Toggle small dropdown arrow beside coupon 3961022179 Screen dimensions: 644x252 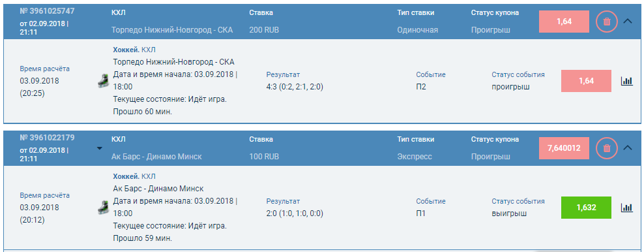coord(99,148)
